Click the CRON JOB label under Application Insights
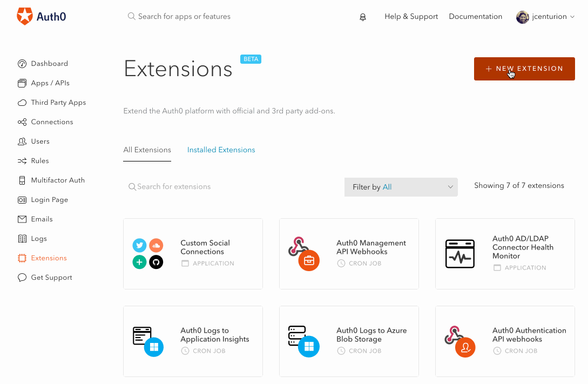The height and width of the screenshot is (384, 588). [x=209, y=351]
